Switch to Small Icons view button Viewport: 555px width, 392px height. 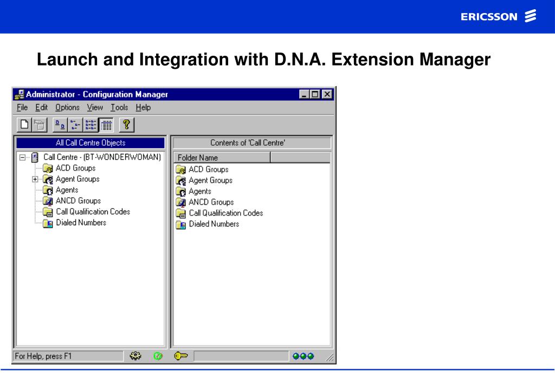[x=75, y=125]
